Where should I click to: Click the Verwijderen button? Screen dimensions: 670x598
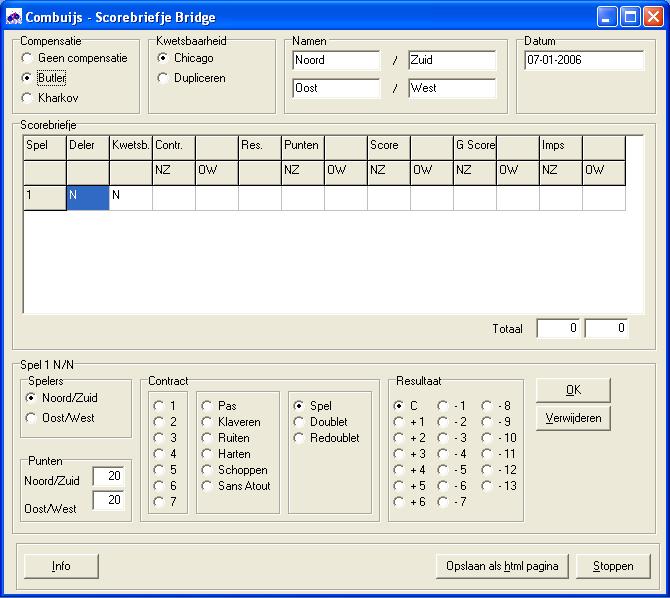573,418
